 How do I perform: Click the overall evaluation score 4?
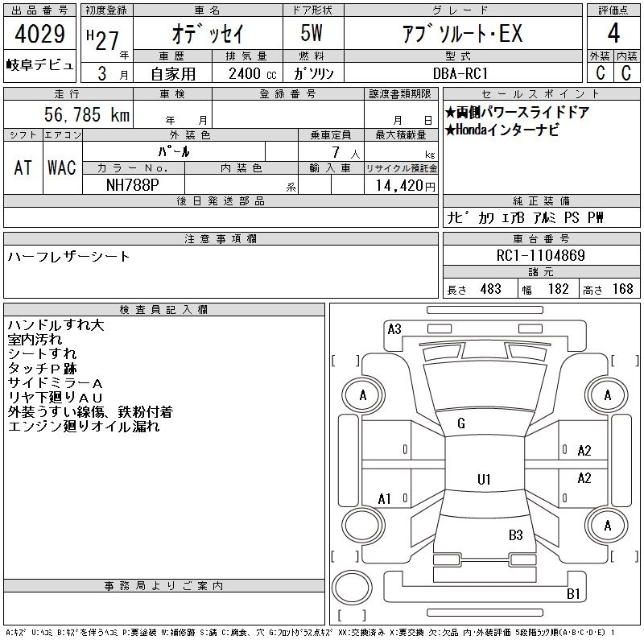point(613,33)
